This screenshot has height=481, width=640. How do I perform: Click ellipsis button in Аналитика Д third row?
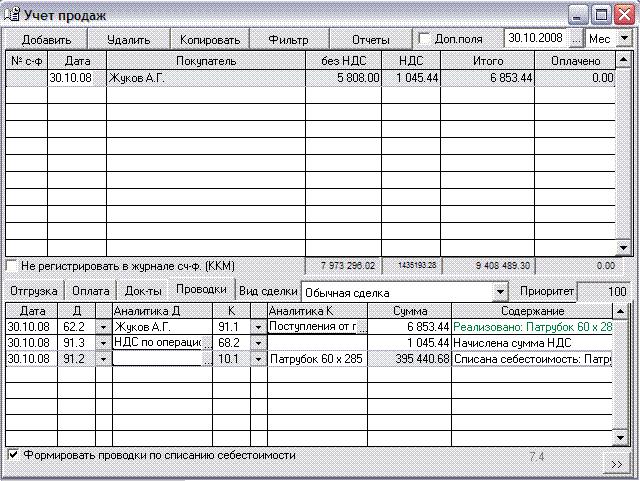click(x=206, y=359)
